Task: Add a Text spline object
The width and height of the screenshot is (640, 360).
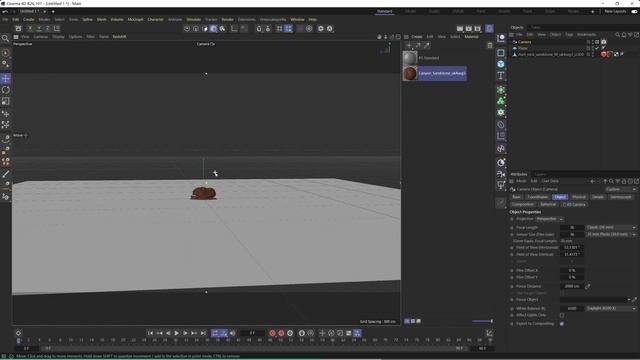Action: coord(501,76)
